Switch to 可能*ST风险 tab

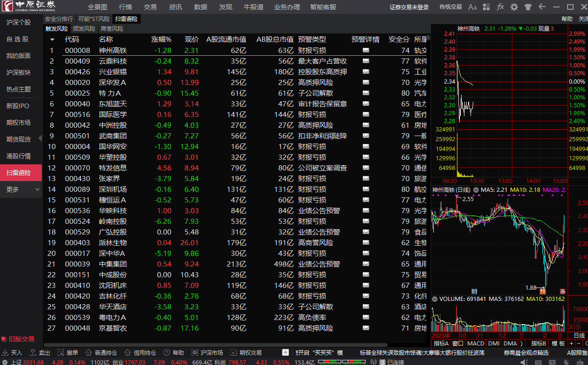click(x=94, y=19)
